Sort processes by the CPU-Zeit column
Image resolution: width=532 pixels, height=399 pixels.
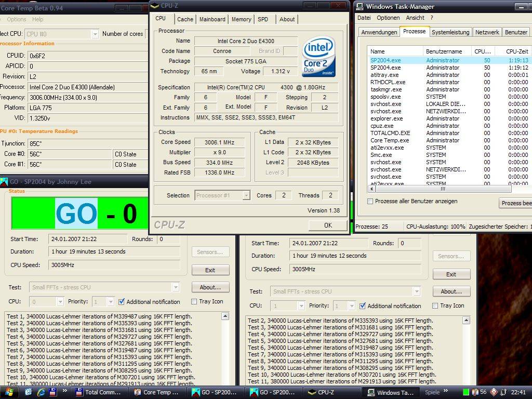pyautogui.click(x=513, y=51)
